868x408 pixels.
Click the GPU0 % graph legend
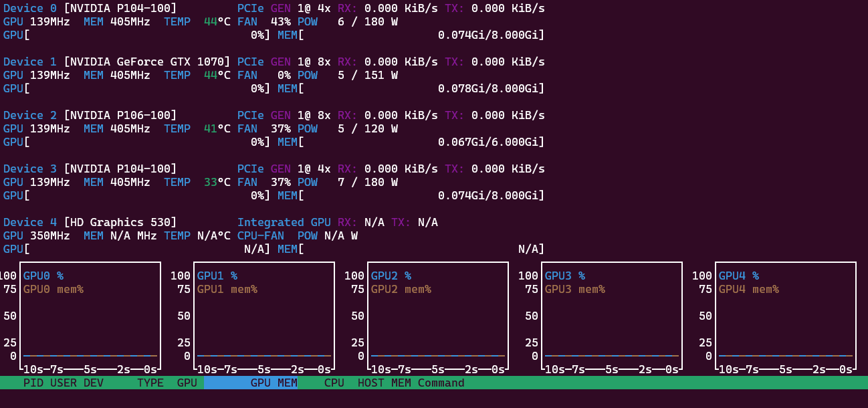tap(43, 276)
